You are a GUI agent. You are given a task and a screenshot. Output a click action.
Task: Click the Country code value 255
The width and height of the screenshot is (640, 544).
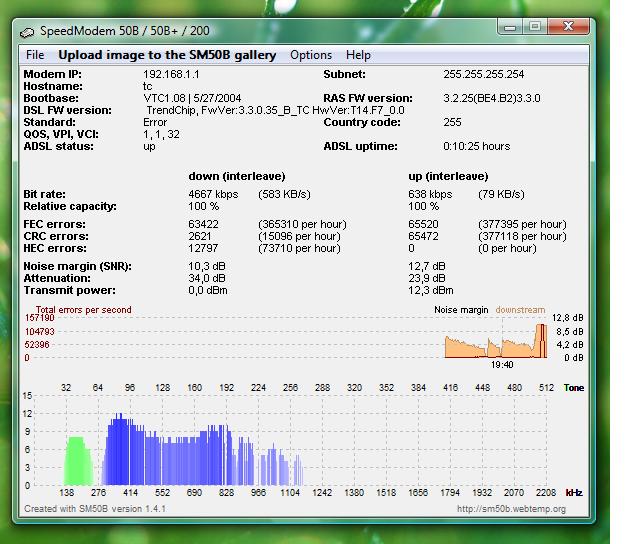click(452, 122)
